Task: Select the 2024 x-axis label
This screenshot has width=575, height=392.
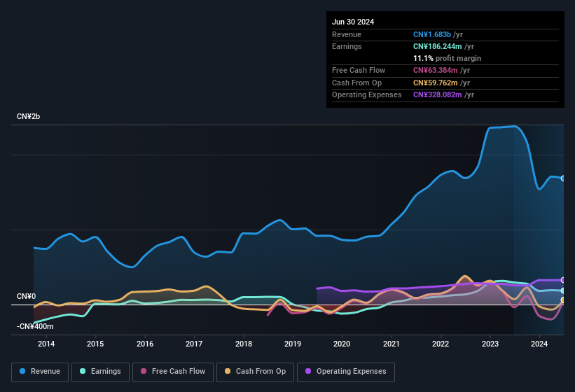Action: (x=539, y=344)
